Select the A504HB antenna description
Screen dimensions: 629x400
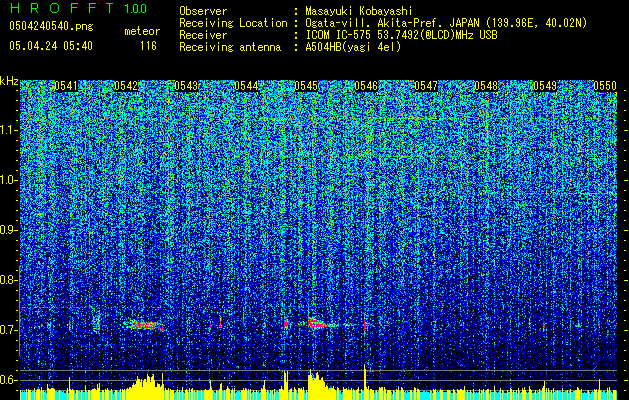click(353, 47)
